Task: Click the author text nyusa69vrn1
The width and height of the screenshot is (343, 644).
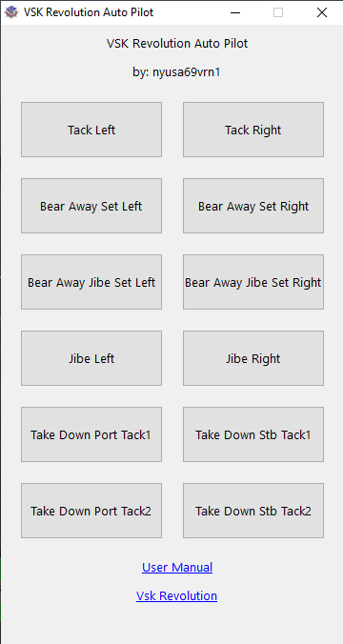Action: tap(187, 72)
